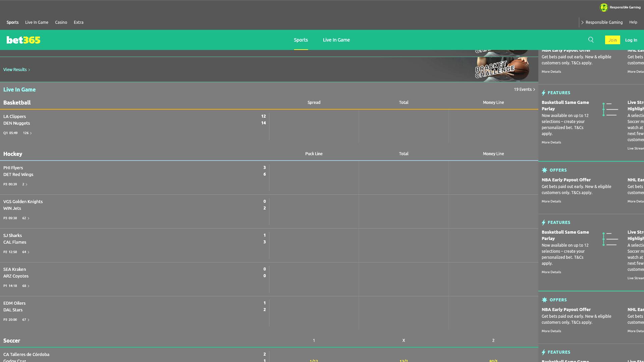The height and width of the screenshot is (362, 644).
Task: Open the search magnifier icon
Action: pyautogui.click(x=591, y=40)
